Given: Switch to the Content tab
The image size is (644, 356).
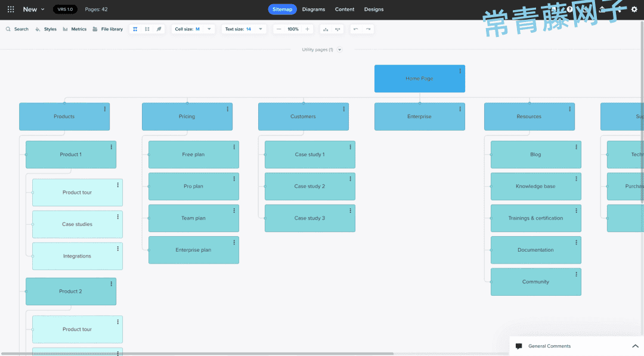Looking at the screenshot, I should [345, 9].
